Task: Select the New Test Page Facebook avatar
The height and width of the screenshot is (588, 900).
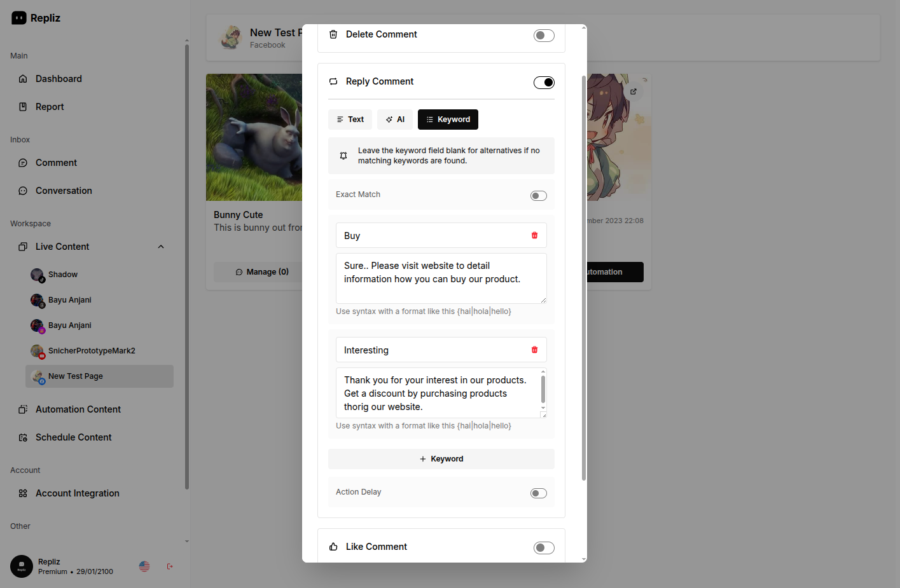Action: 38,376
